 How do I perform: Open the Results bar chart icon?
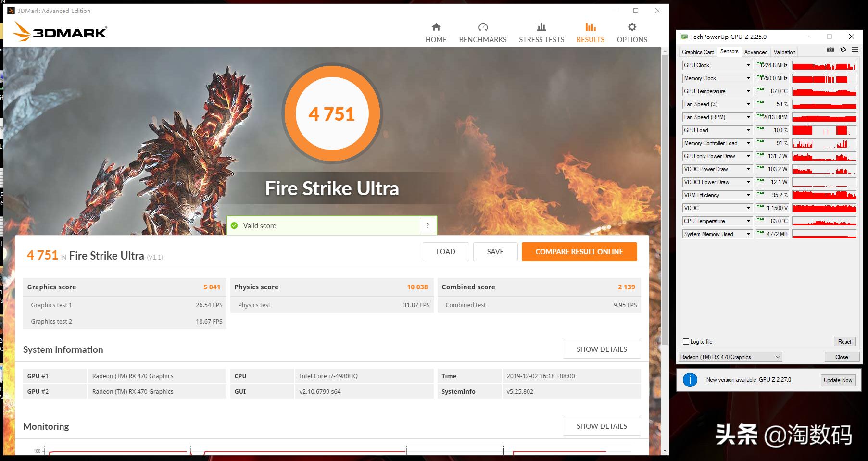[591, 27]
